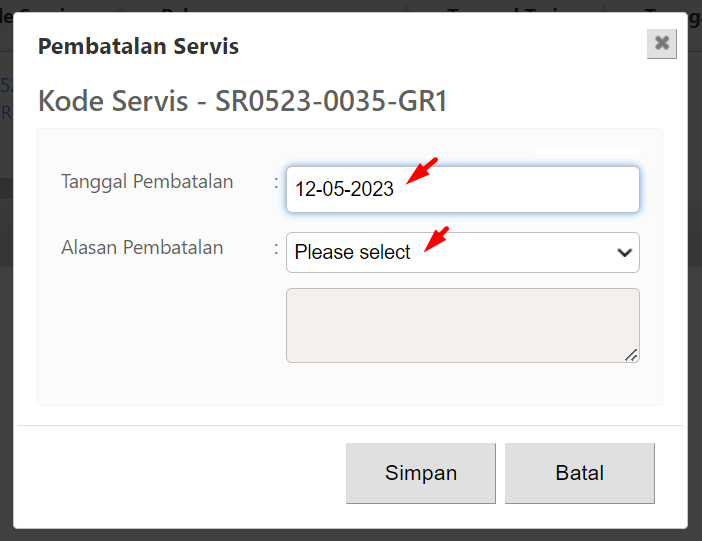This screenshot has width=702, height=541.
Task: Click the Batal button
Action: (579, 473)
